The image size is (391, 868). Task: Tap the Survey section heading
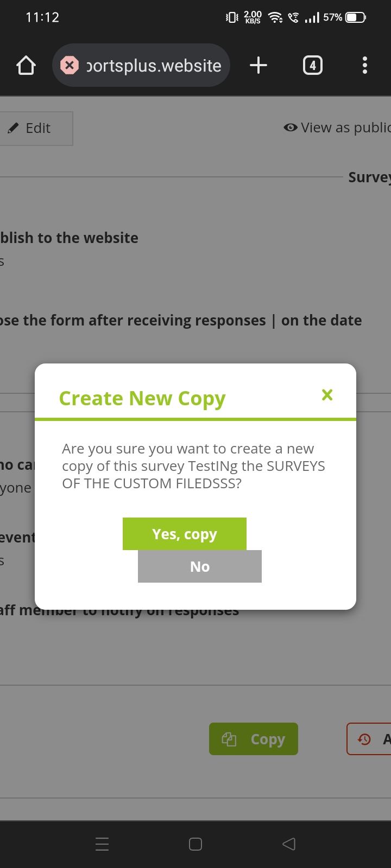(369, 177)
